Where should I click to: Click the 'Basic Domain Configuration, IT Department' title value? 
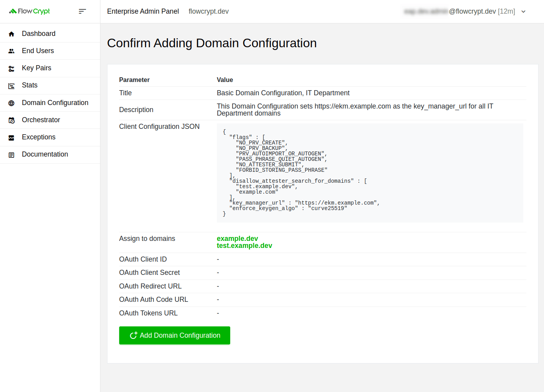click(x=283, y=93)
